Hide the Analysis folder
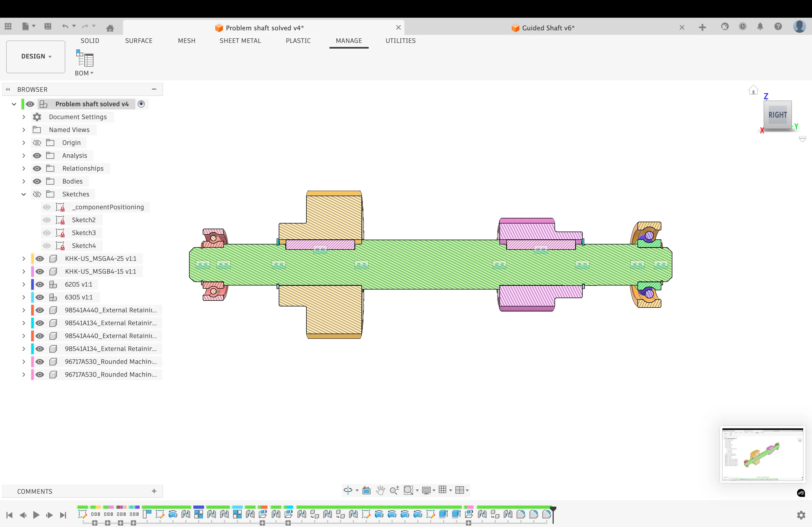The image size is (812, 527). (x=37, y=155)
